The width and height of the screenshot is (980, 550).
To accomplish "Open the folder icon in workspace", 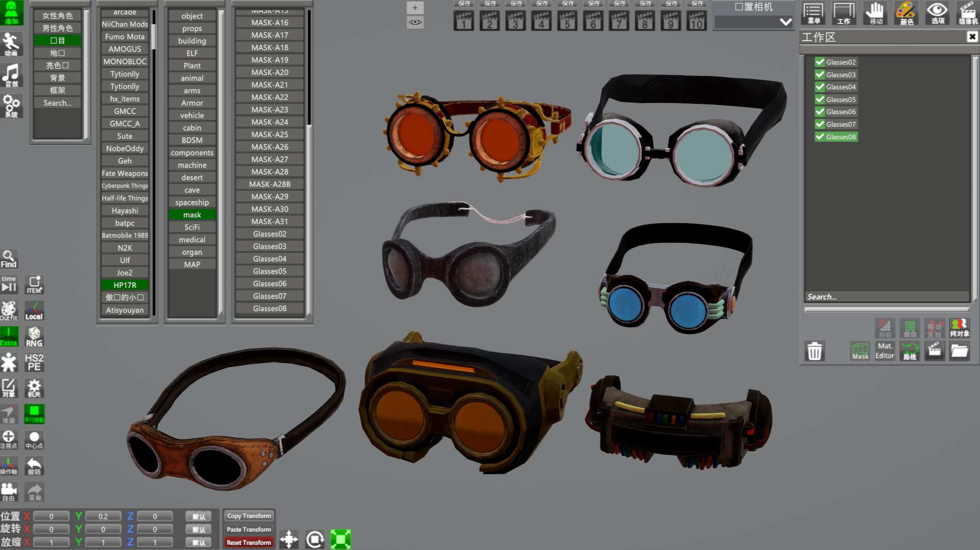I will pos(959,351).
